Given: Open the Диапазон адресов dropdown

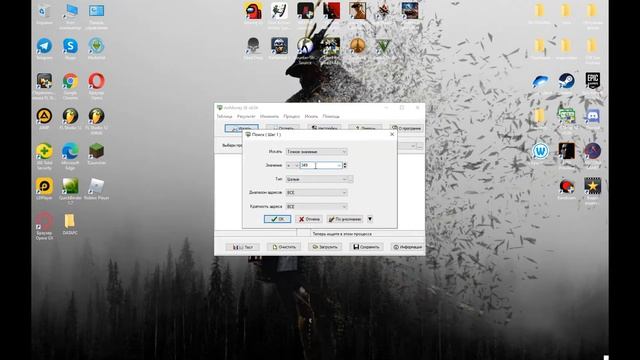Looking at the screenshot, I should 317,193.
